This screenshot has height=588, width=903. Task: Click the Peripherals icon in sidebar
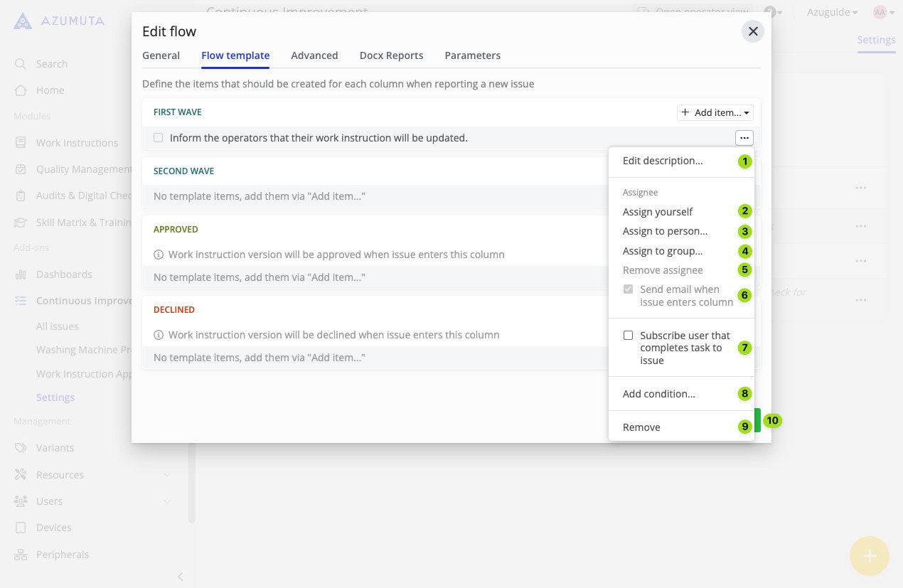pos(21,555)
